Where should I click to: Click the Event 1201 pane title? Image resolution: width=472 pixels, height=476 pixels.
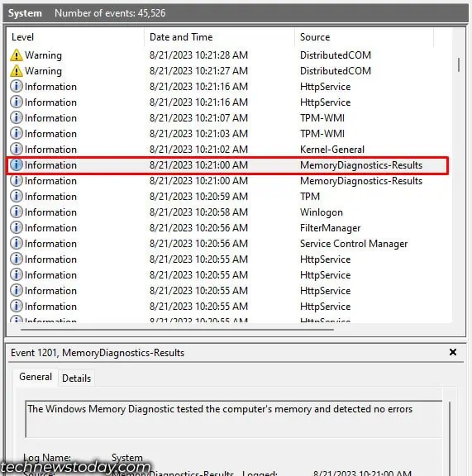98,353
